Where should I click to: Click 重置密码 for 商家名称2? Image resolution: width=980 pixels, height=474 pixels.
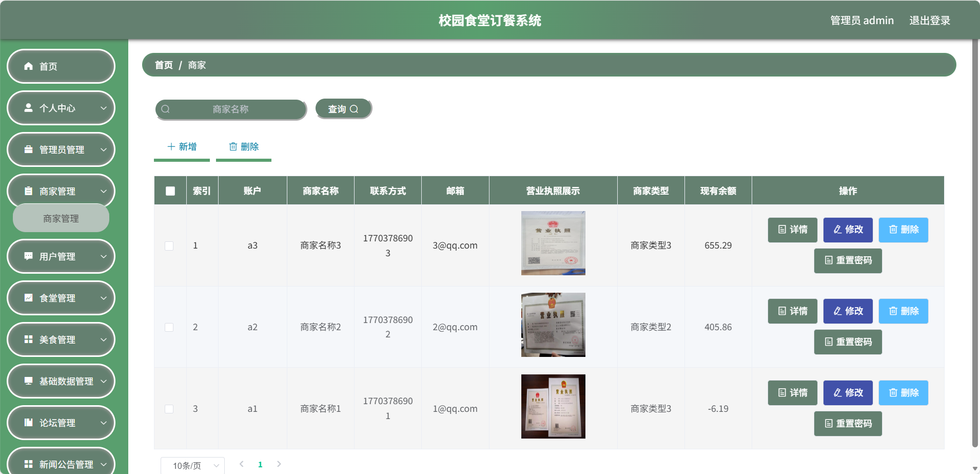[x=848, y=342]
